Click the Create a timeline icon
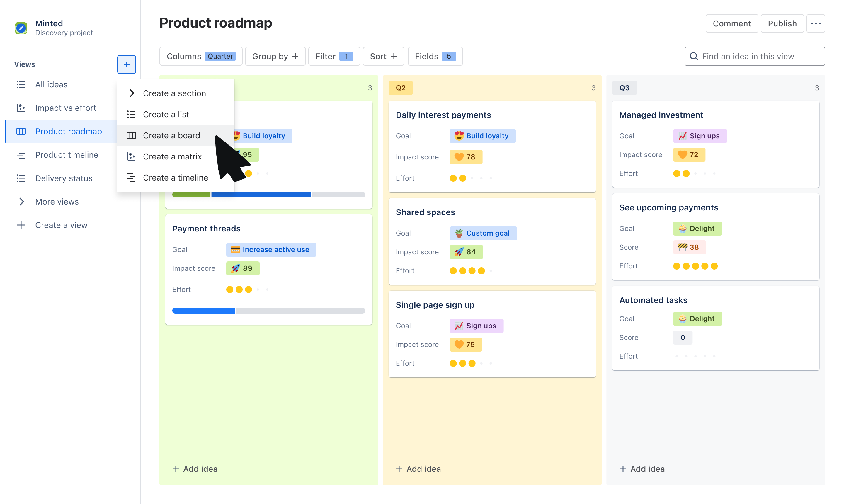The height and width of the screenshot is (504, 844). coord(131,178)
